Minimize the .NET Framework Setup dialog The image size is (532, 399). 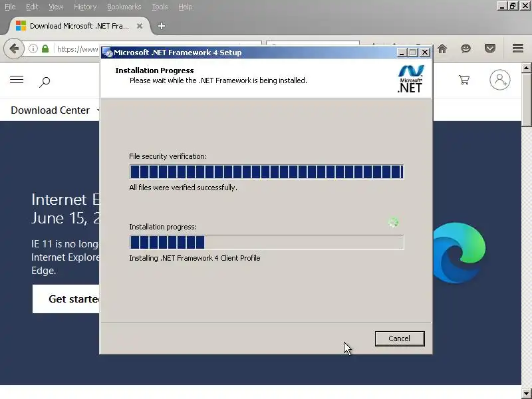(x=402, y=53)
